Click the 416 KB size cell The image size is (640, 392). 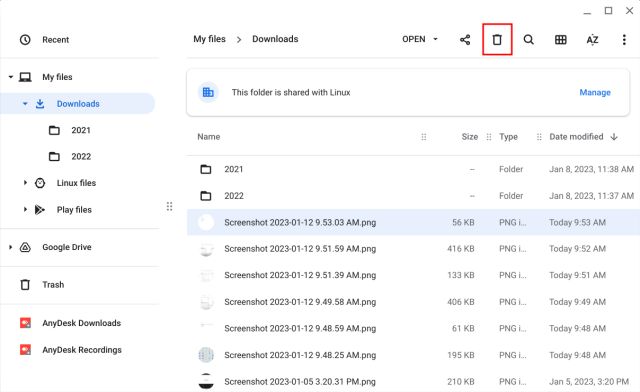click(460, 249)
